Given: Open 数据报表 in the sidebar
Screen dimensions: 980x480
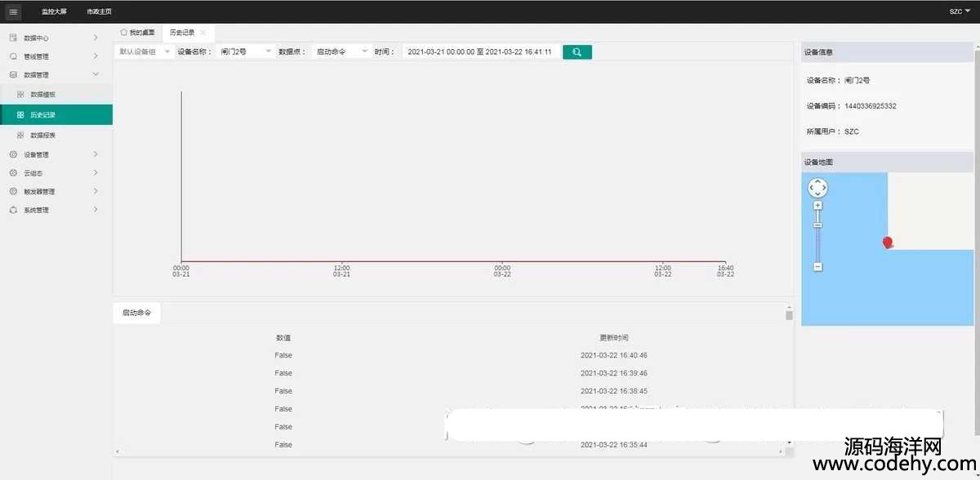Looking at the screenshot, I should coord(56,136).
